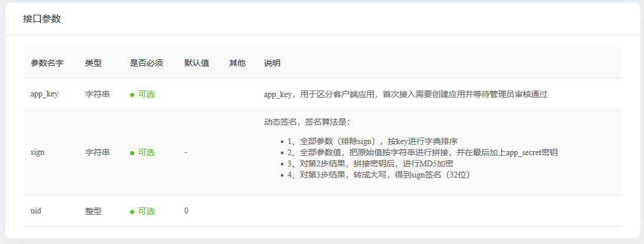This screenshot has height=244, width=644.
Task: Select the 默认值 column header
Action: [197, 63]
